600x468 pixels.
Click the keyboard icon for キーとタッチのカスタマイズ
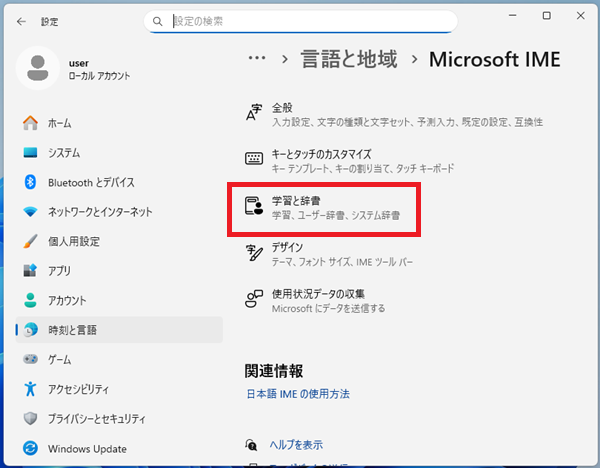click(254, 160)
